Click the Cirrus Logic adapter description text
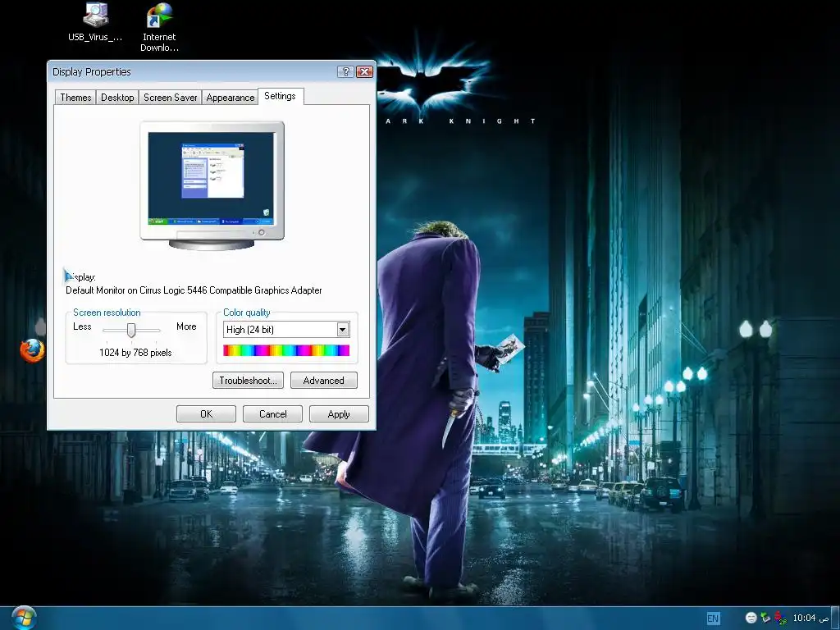The image size is (840, 630). pos(194,290)
